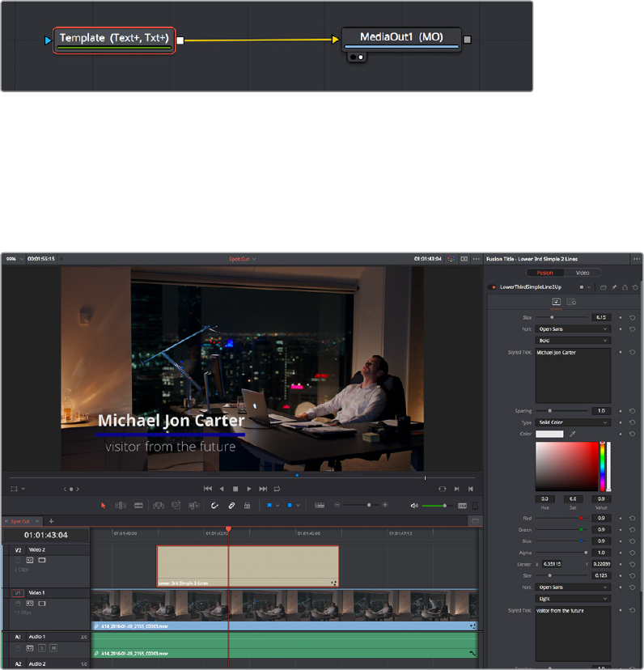The width and height of the screenshot is (644, 670).
Task: Click the timeline zoom-in plus button
Action: pyautogui.click(x=385, y=505)
